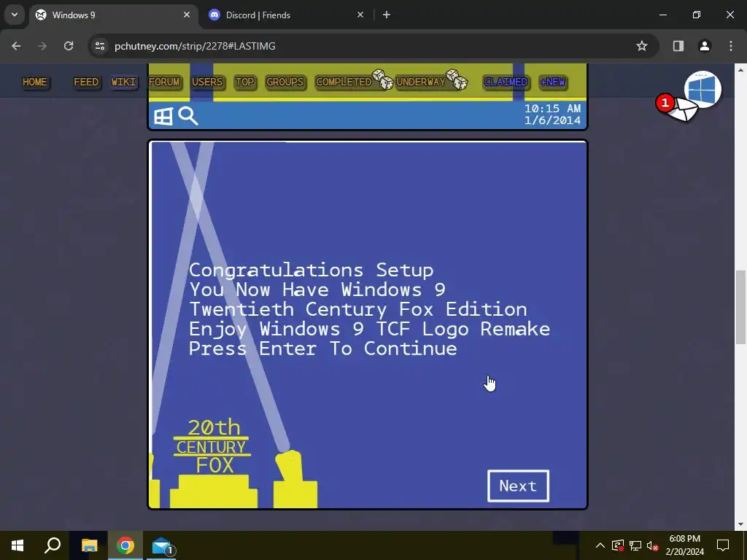
Task: Click scrollbar up arrow
Action: pyautogui.click(x=740, y=69)
